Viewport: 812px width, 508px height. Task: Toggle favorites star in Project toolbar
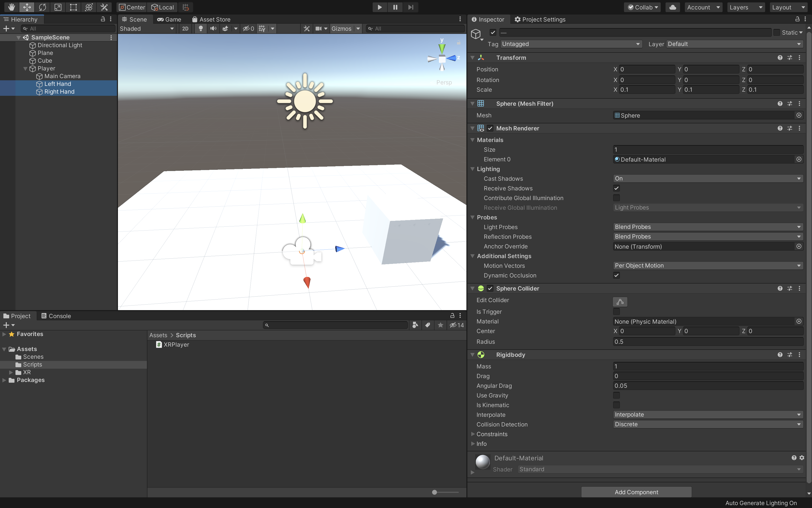click(440, 325)
